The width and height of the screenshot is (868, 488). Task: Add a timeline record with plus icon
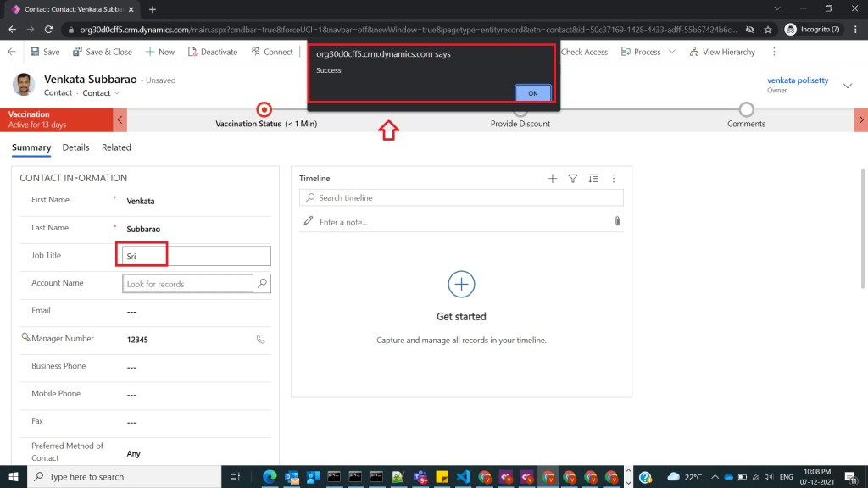(553, 179)
